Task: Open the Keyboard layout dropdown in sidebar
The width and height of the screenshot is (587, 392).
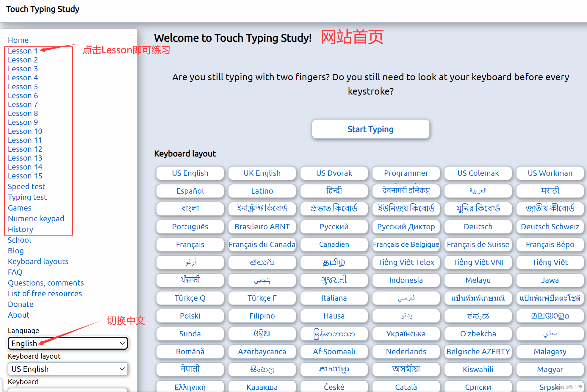Action: coord(68,369)
